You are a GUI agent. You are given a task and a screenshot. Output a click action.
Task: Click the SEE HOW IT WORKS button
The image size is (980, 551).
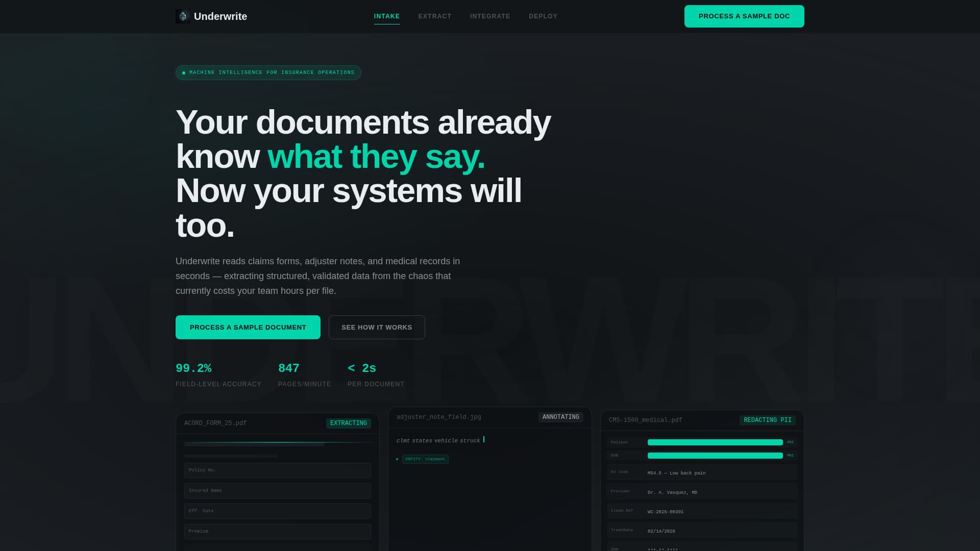[x=377, y=327]
